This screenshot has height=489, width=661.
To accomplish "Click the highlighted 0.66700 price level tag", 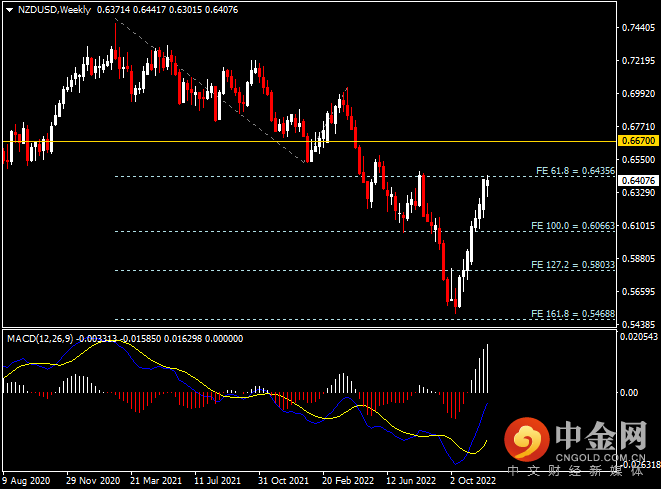I will (x=638, y=142).
